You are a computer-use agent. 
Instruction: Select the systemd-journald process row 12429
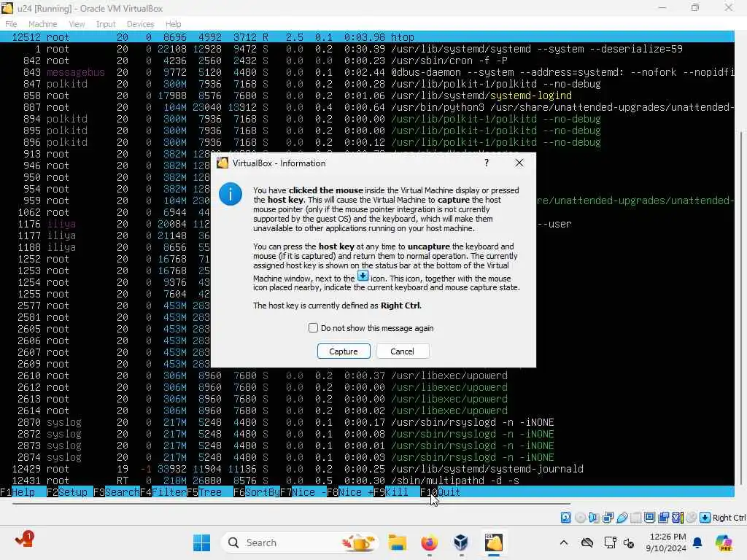(x=367, y=469)
